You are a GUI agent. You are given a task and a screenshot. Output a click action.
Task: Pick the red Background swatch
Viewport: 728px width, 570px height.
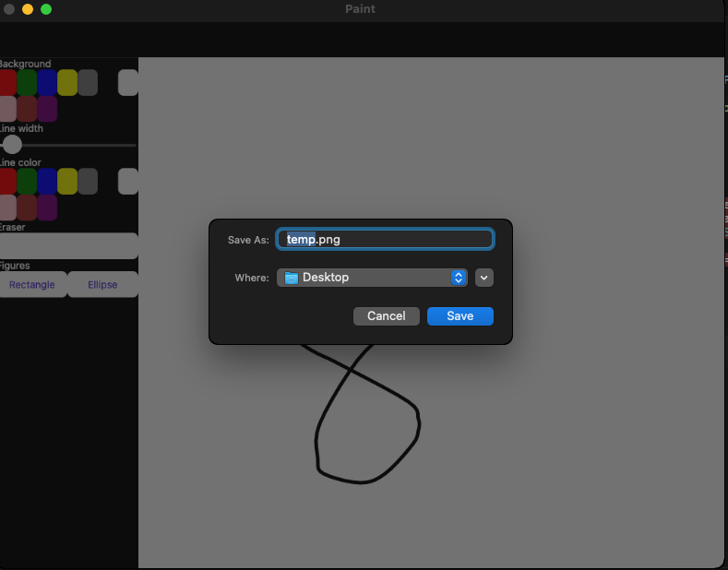(x=7, y=83)
